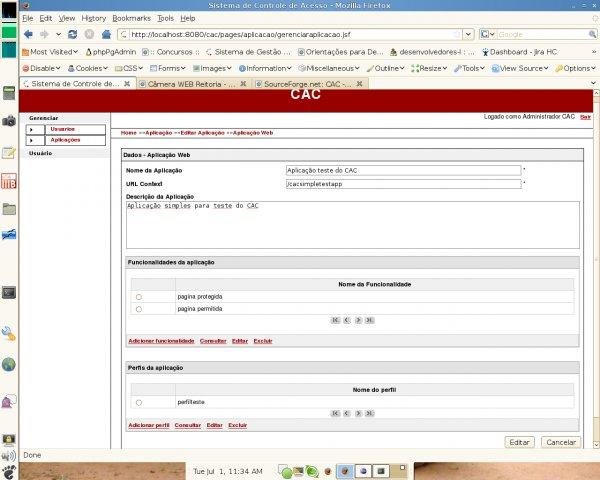
Task: Switch to SourceForge.net CAC tab
Action: [x=310, y=84]
